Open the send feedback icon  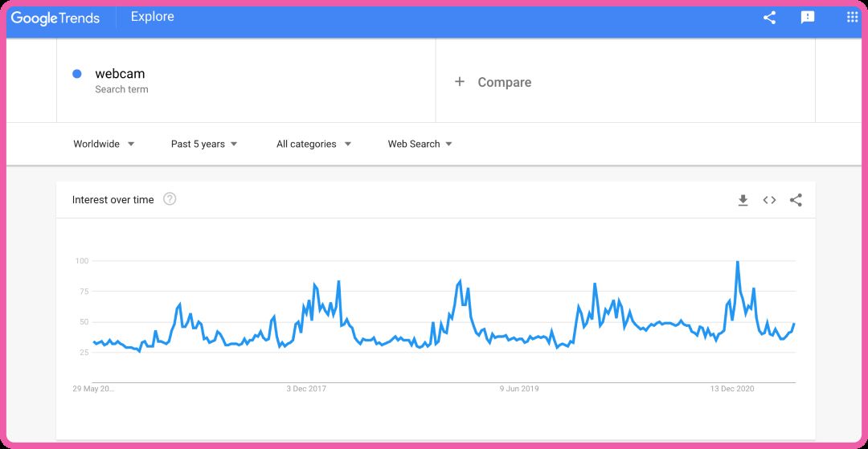[808, 18]
